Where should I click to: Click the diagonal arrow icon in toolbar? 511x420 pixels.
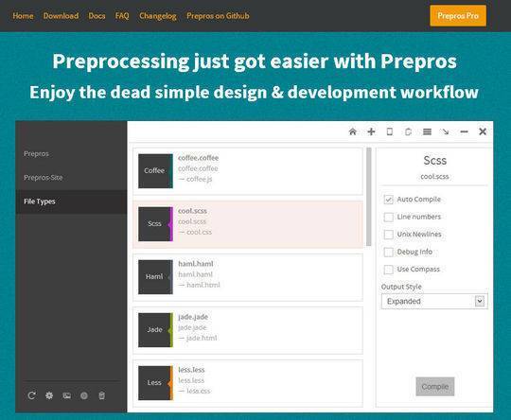click(446, 131)
